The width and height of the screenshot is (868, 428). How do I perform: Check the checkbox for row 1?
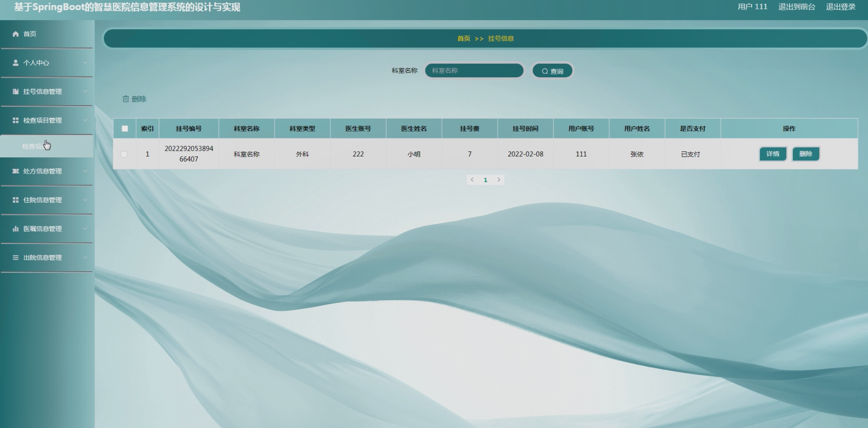click(x=124, y=154)
